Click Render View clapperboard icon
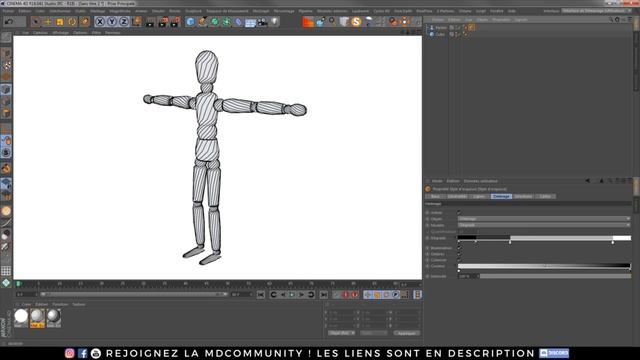Image resolution: width=640 pixels, height=360 pixels. 150,22
